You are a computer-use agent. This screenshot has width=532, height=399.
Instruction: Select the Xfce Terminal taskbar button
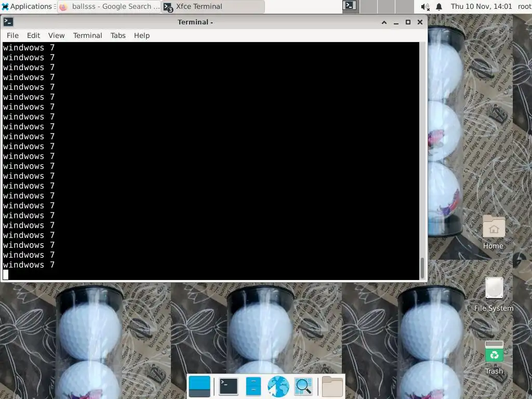pos(212,6)
